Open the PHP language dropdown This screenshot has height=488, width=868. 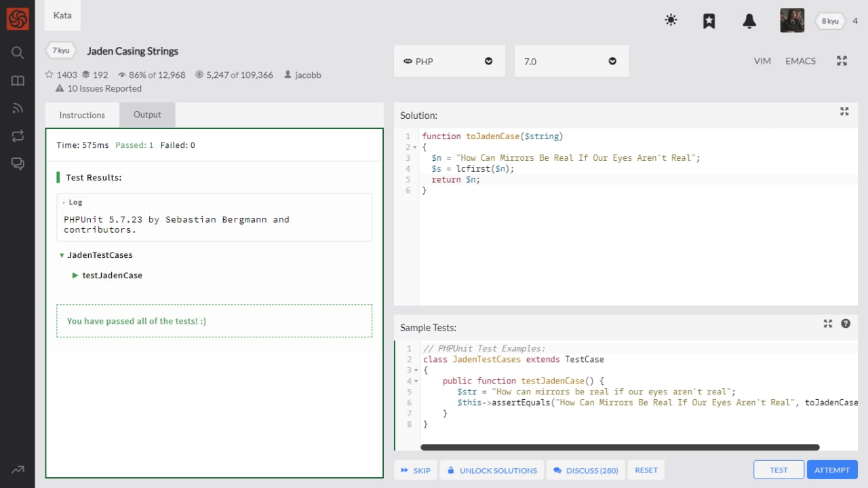point(449,61)
